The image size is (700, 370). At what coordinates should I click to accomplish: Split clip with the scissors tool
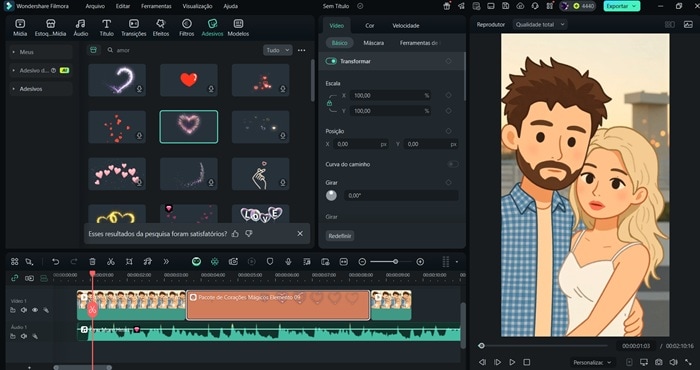pyautogui.click(x=111, y=262)
